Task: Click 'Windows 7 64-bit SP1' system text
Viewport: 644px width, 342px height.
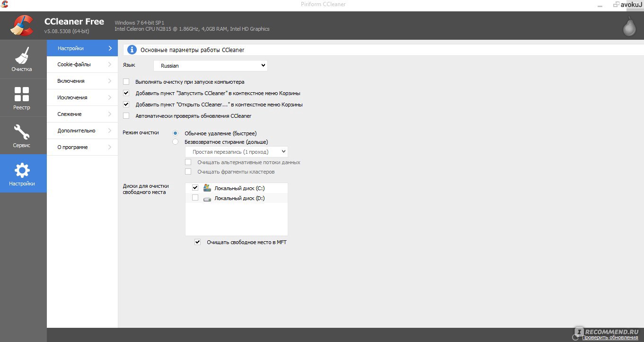Action: pos(140,23)
